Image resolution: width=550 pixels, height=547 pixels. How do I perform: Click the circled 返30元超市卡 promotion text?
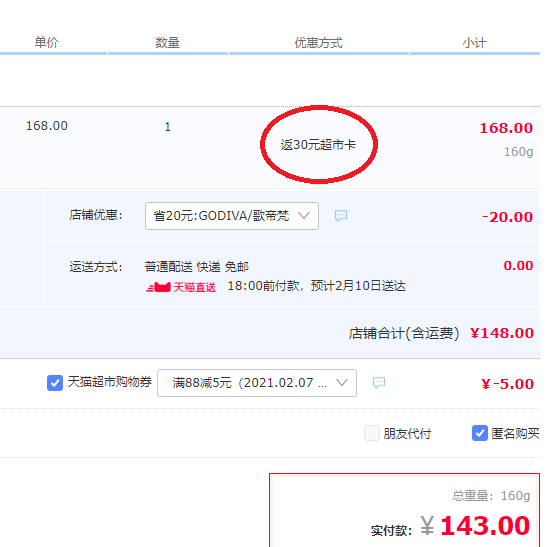[x=318, y=145]
